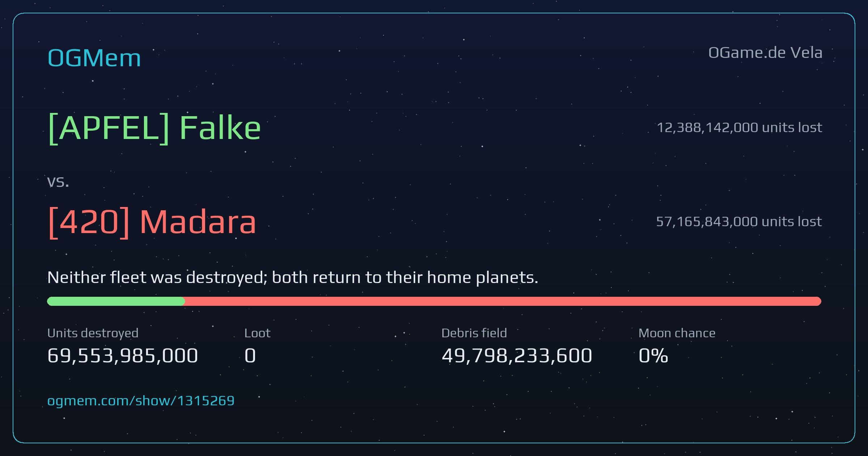Screen dimensions: 868x456
Task: Click the Moon chance label
Action: [x=677, y=333]
